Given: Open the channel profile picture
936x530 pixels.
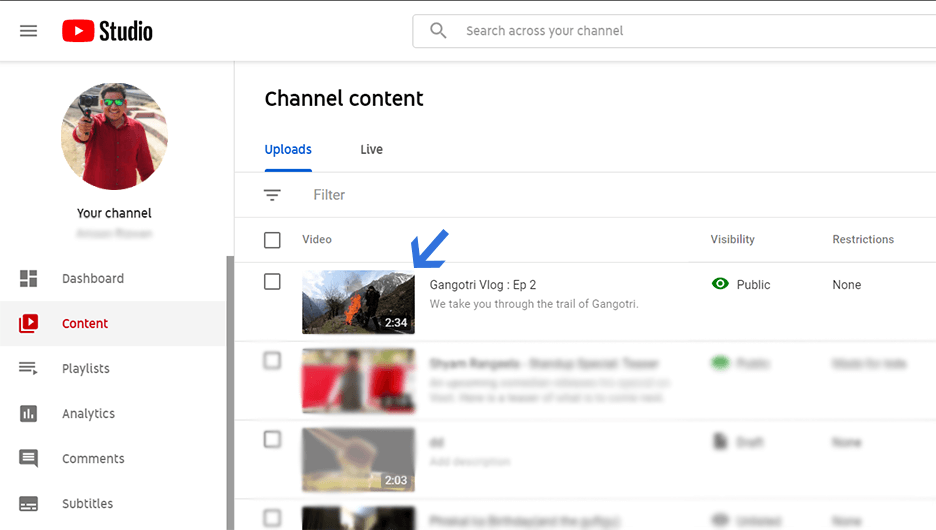Looking at the screenshot, I should [x=114, y=136].
